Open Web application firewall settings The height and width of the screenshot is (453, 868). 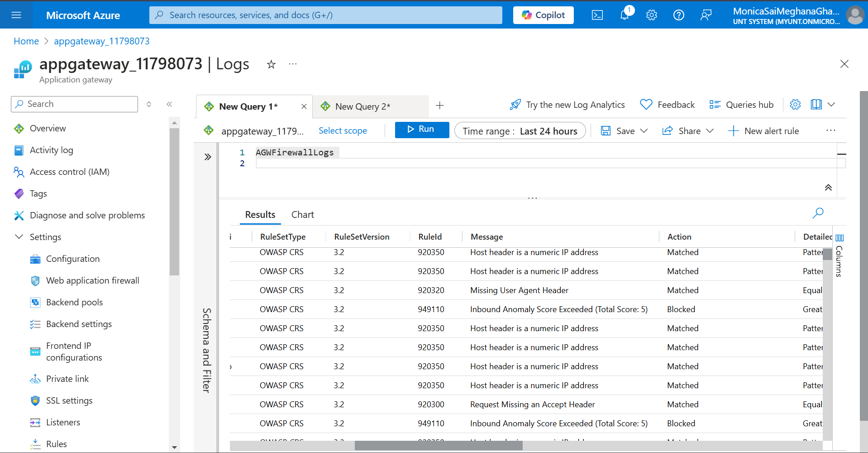[92, 281]
